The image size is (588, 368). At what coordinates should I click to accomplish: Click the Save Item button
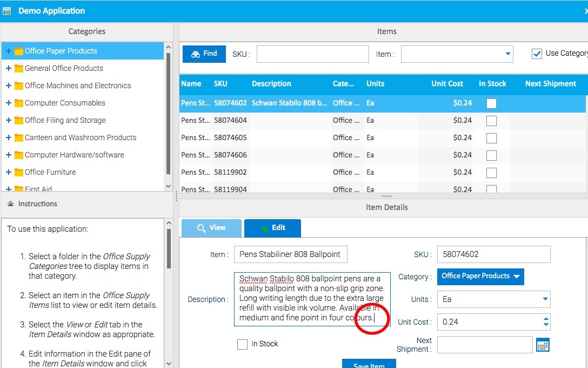tap(369, 364)
